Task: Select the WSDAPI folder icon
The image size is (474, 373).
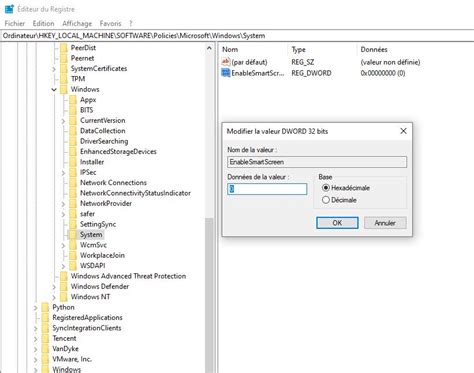Action: click(73, 266)
